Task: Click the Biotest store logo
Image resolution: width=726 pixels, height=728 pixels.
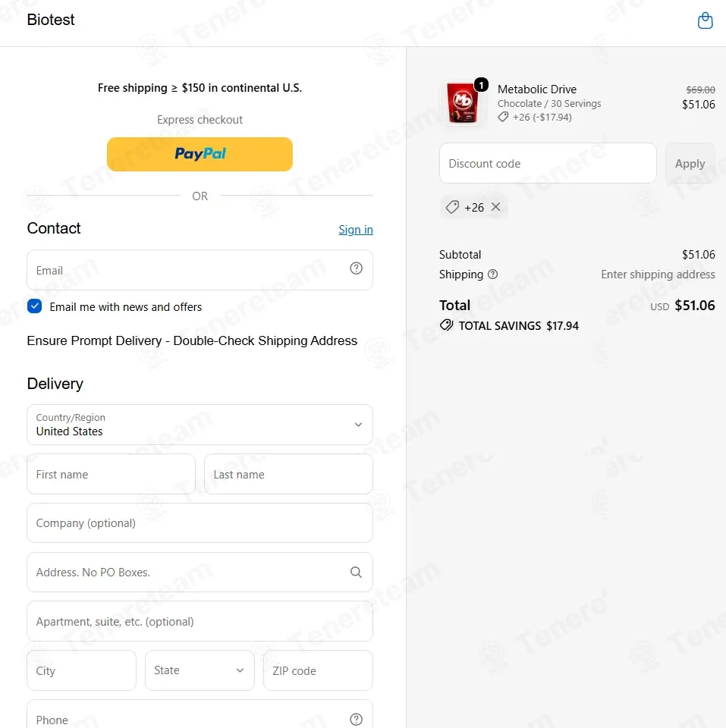Action: (x=51, y=20)
